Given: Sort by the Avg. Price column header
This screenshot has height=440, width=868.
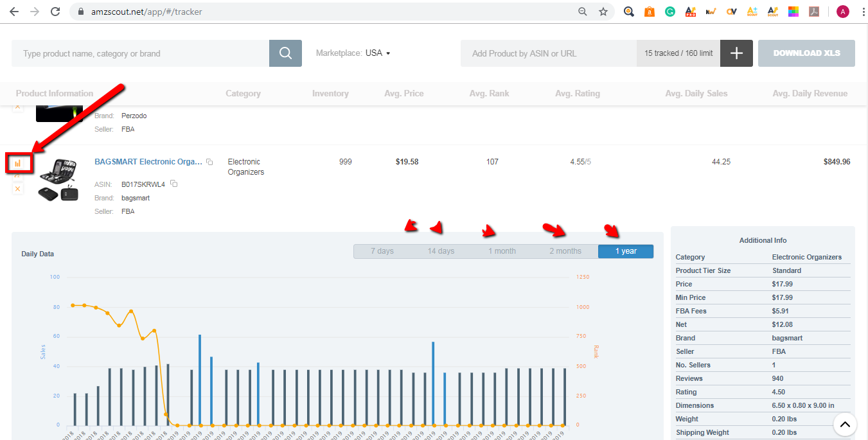Looking at the screenshot, I should tap(404, 93).
